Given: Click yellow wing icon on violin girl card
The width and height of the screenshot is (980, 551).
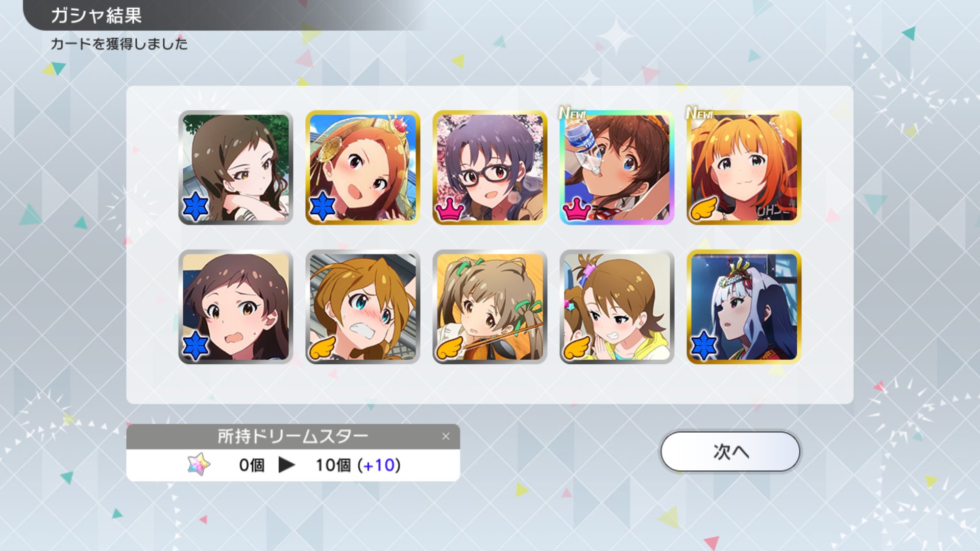Looking at the screenshot, I should (x=449, y=348).
